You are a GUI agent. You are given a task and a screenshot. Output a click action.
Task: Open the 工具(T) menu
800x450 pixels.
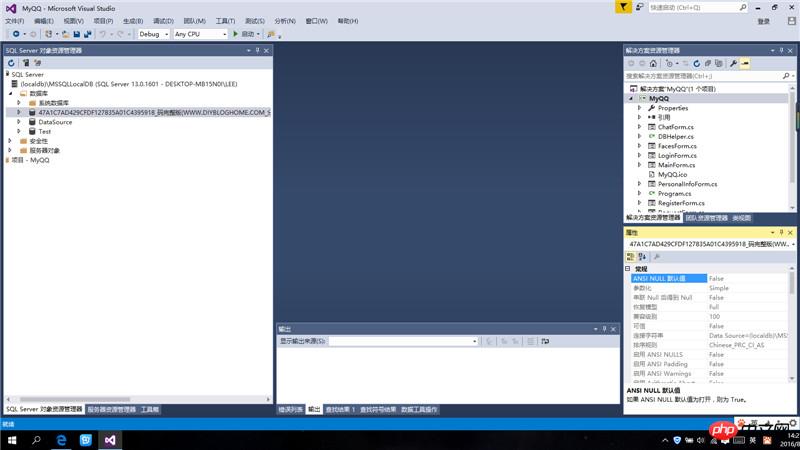225,21
